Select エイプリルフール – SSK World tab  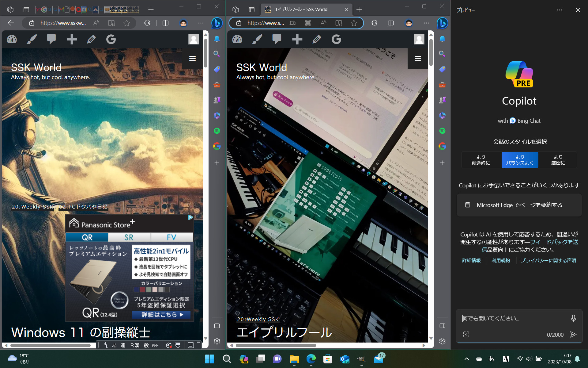(306, 10)
